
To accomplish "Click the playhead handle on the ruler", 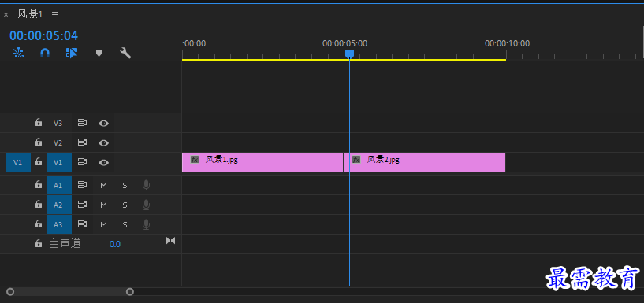I will pyautogui.click(x=349, y=54).
